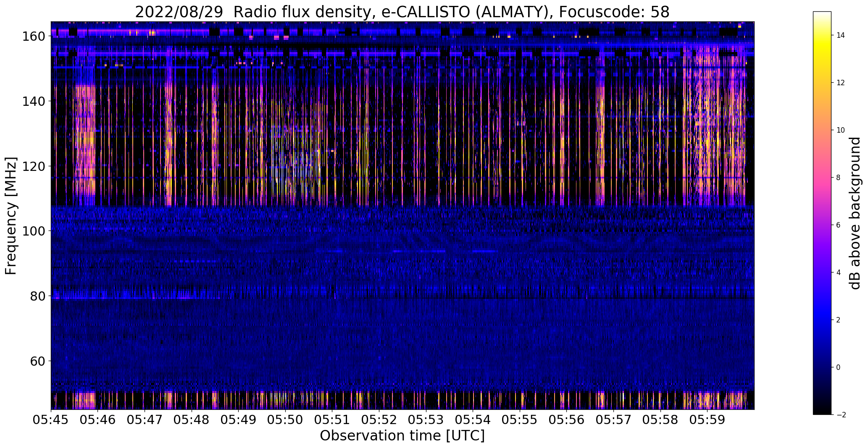The height and width of the screenshot is (448, 868).
Task: Click the colorbar tick value 0
Action: point(839,367)
